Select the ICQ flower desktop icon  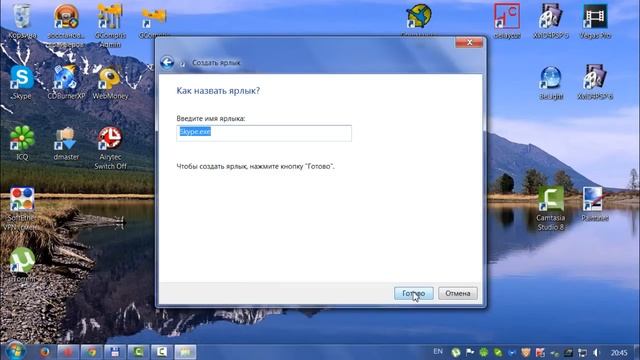(22, 143)
